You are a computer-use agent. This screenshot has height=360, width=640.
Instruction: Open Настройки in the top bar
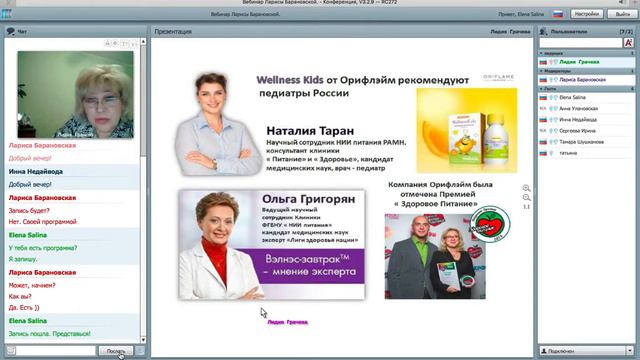587,14
